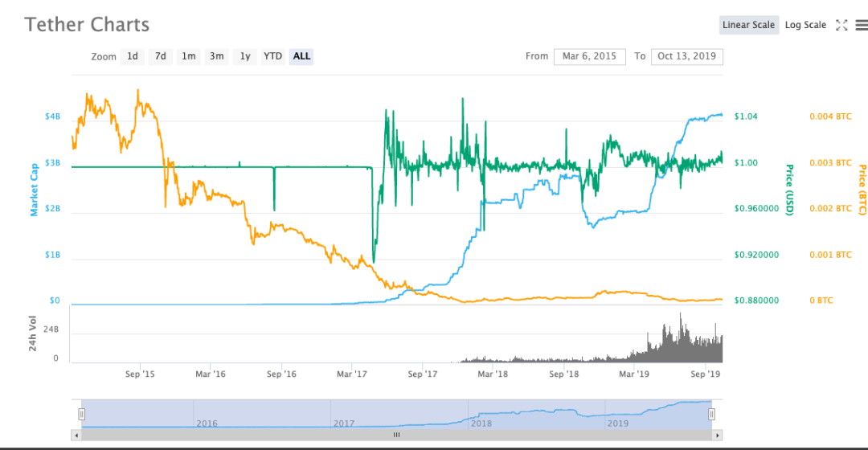Screen dimensions: 868x450
Task: Click the 0.002 BTC axis label
Action: [830, 209]
